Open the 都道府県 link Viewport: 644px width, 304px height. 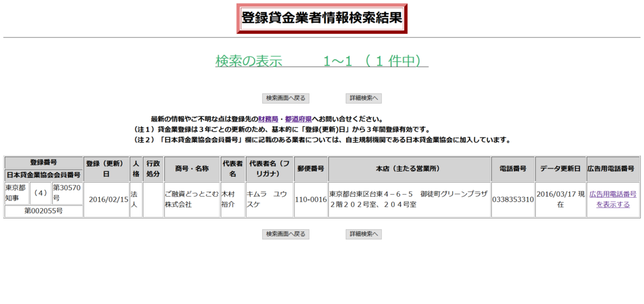[x=299, y=120]
